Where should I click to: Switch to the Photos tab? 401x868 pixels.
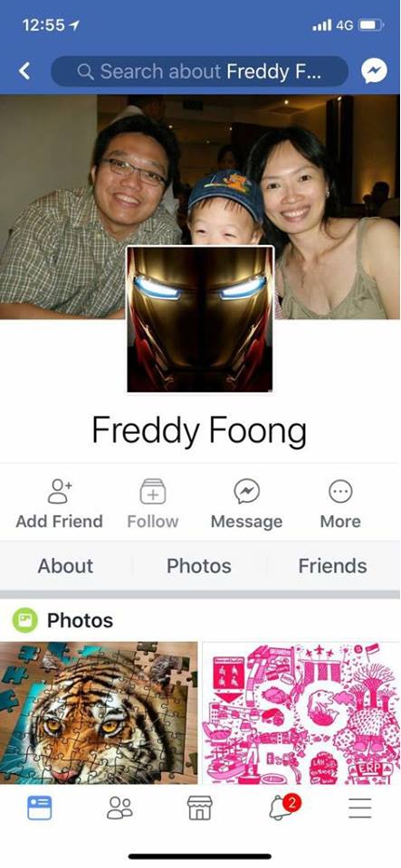(199, 566)
